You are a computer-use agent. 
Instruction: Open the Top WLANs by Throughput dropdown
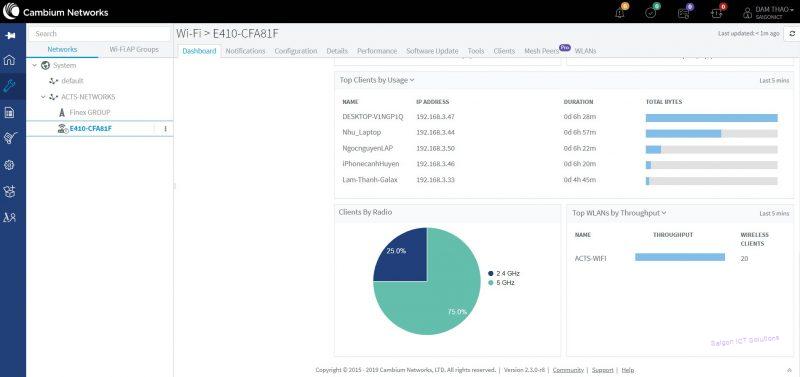tap(619, 213)
